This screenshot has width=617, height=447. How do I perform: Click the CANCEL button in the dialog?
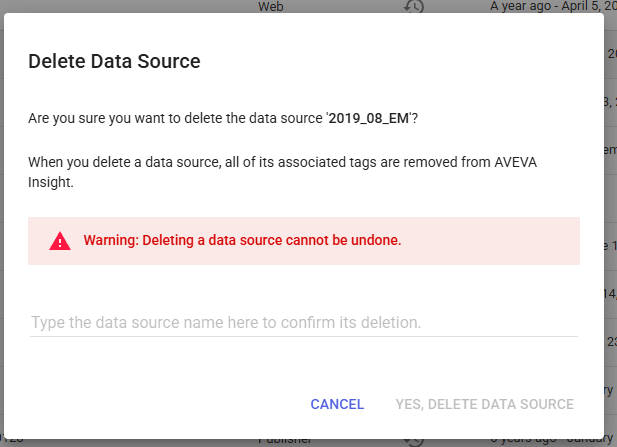[337, 404]
